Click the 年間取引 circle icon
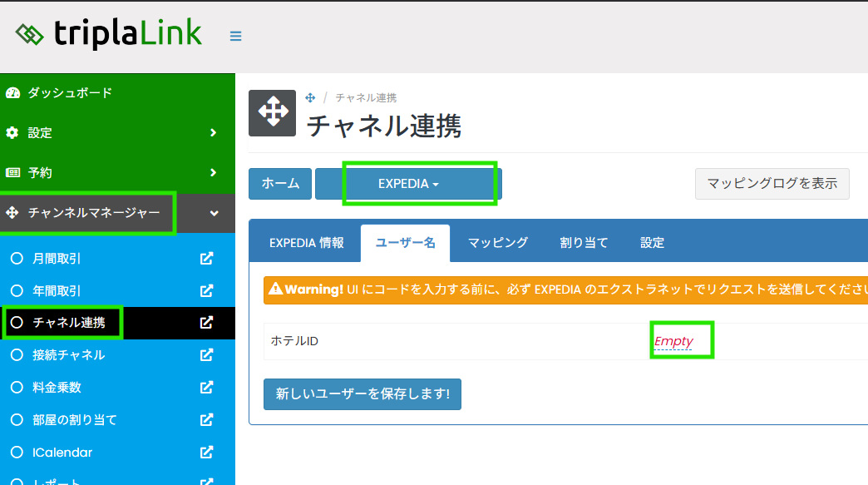This screenshot has width=868, height=485. click(17, 290)
